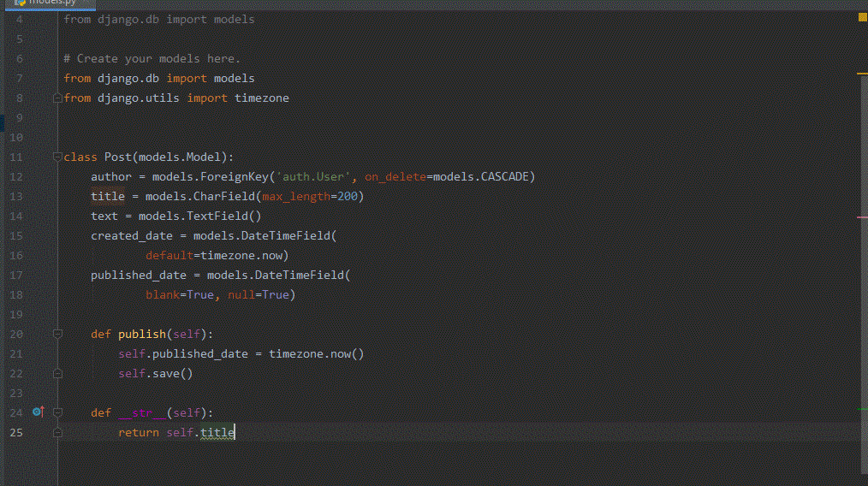The width and height of the screenshot is (868, 486).
Task: Click the number '200'
Action: coord(348,197)
